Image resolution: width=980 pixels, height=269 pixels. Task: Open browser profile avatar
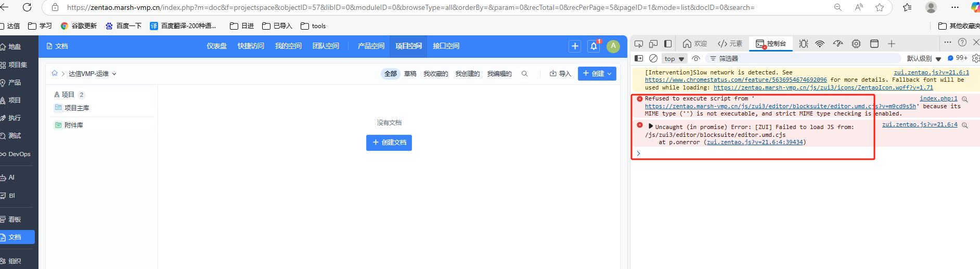[x=931, y=7]
